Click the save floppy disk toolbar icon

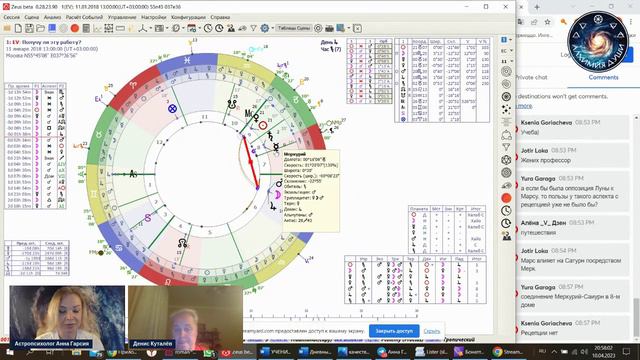(29, 28)
